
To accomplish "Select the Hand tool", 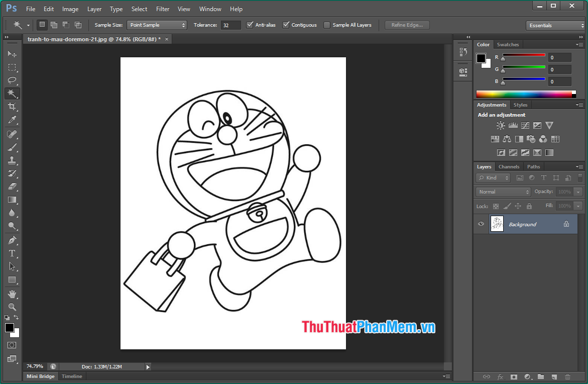I will pos(12,294).
